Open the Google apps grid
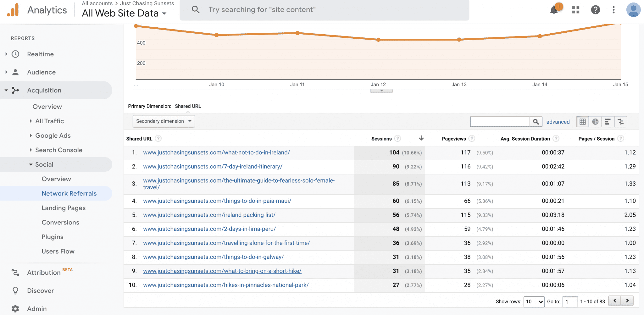 pos(575,10)
